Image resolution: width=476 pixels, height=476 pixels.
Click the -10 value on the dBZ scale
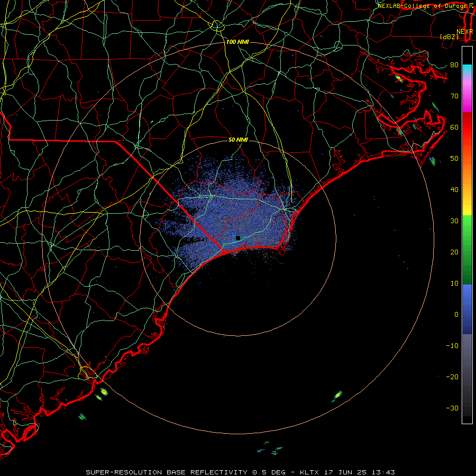point(452,346)
